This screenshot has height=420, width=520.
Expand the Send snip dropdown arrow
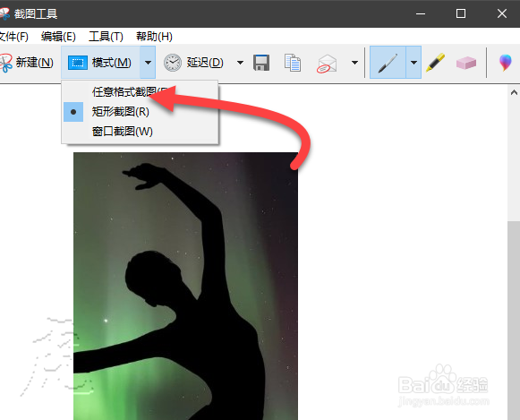coord(354,63)
